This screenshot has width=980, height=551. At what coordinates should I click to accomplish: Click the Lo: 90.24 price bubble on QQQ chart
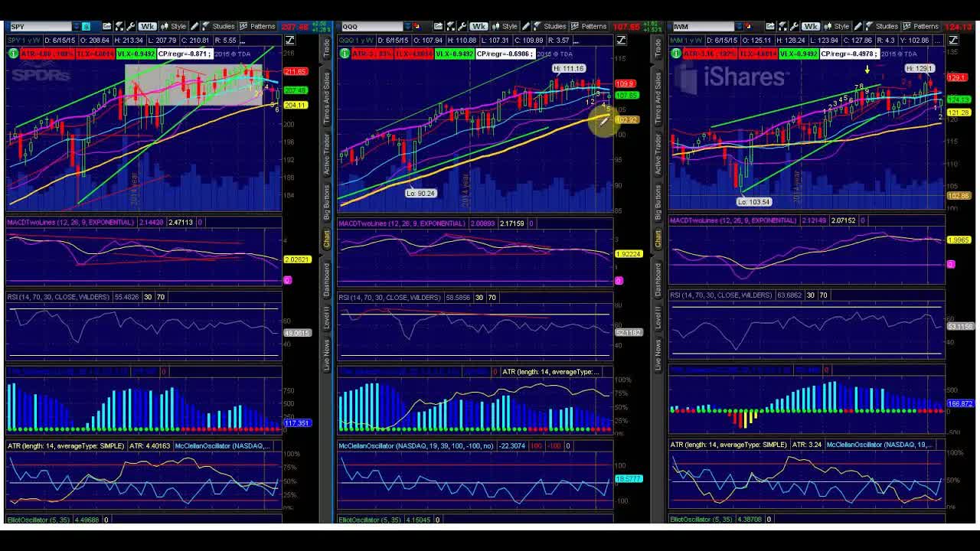420,193
